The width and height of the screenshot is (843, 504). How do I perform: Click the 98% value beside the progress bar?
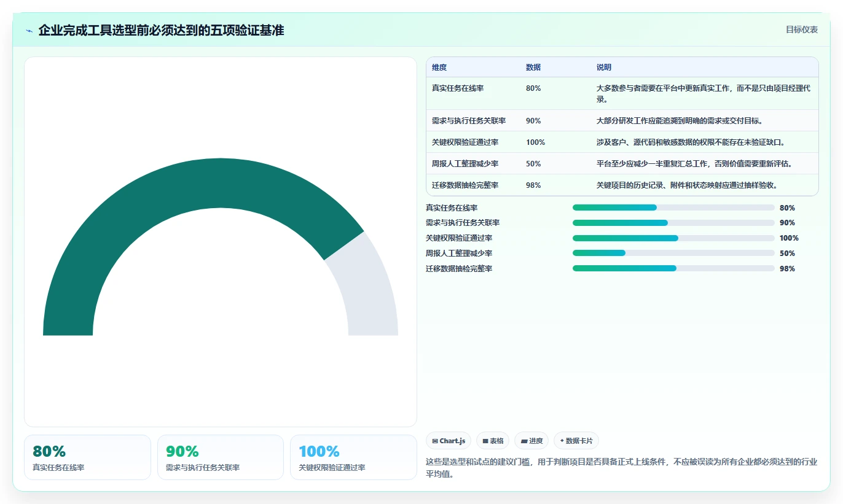(787, 269)
